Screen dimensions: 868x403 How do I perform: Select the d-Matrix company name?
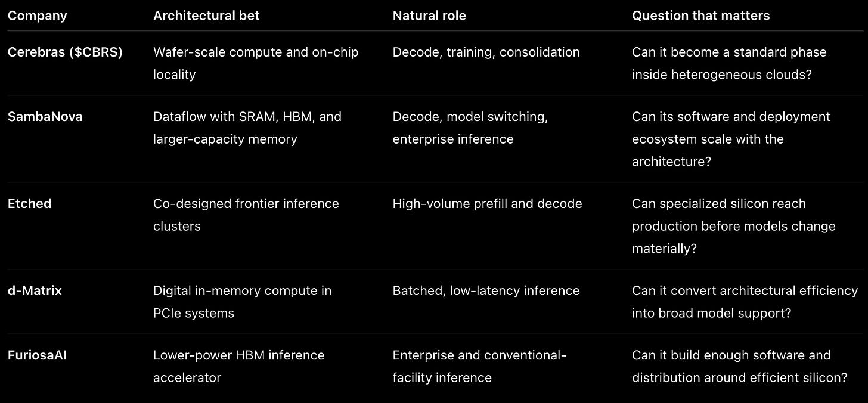pos(35,291)
